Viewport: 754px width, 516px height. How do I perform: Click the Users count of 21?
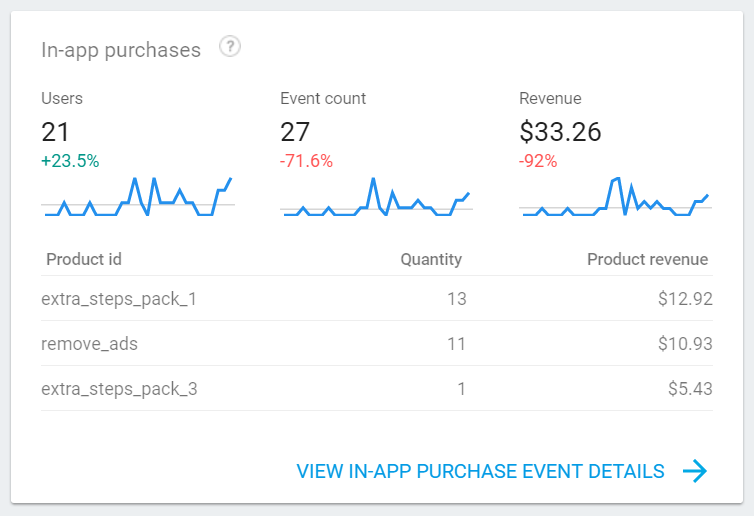coord(54,131)
